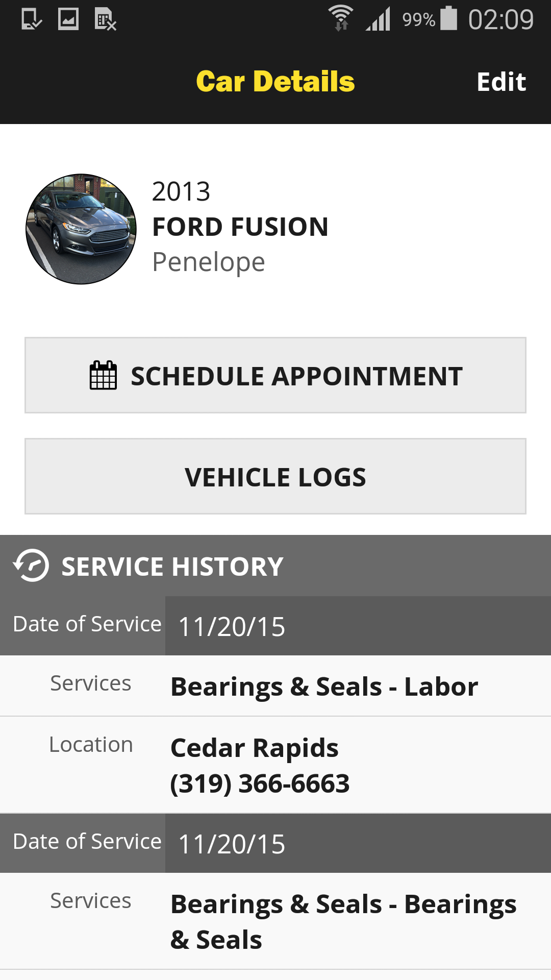Viewport: 551px width, 980px height.
Task: Open Schedule Appointment
Action: (x=275, y=375)
